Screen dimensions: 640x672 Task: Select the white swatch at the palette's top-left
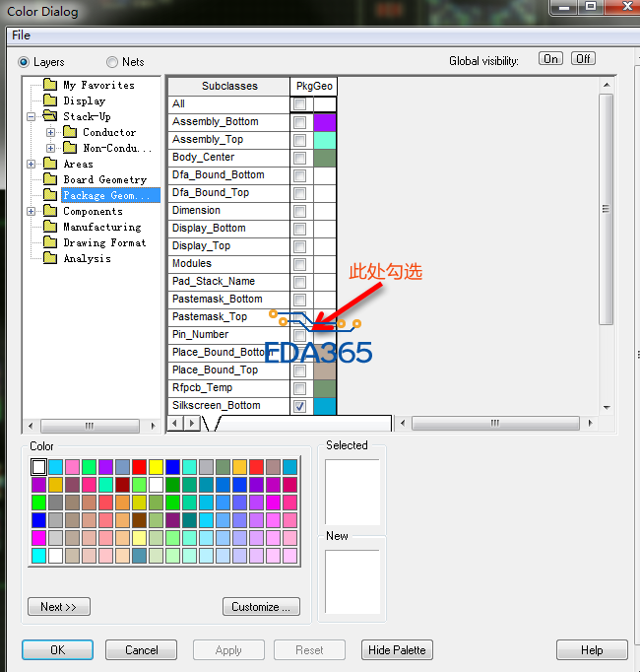pyautogui.click(x=38, y=467)
